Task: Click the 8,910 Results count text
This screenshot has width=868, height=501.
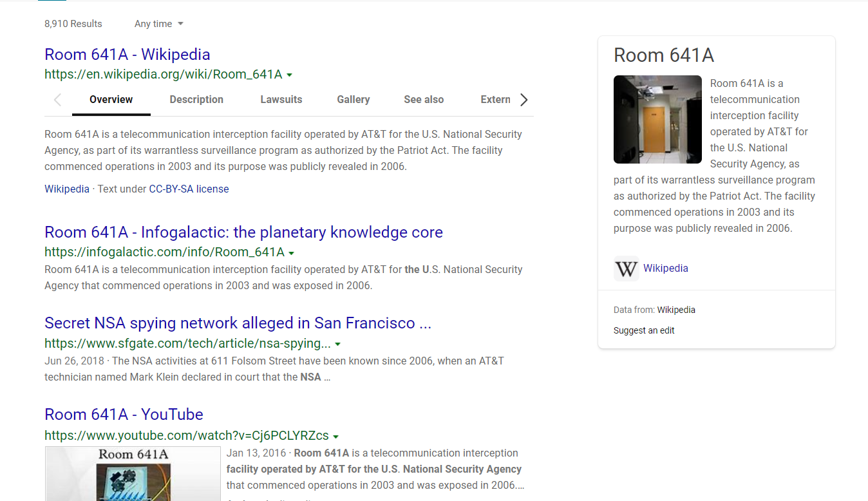Action: point(73,24)
